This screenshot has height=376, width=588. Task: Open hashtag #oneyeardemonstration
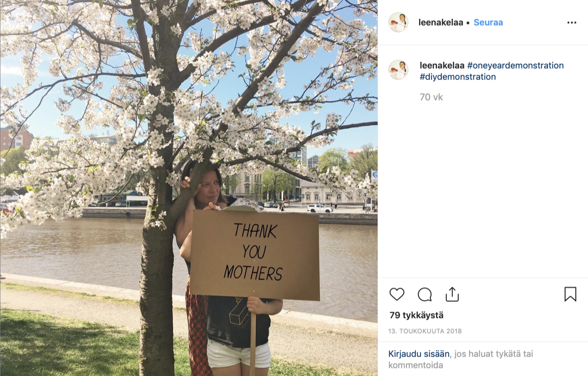[x=515, y=66]
